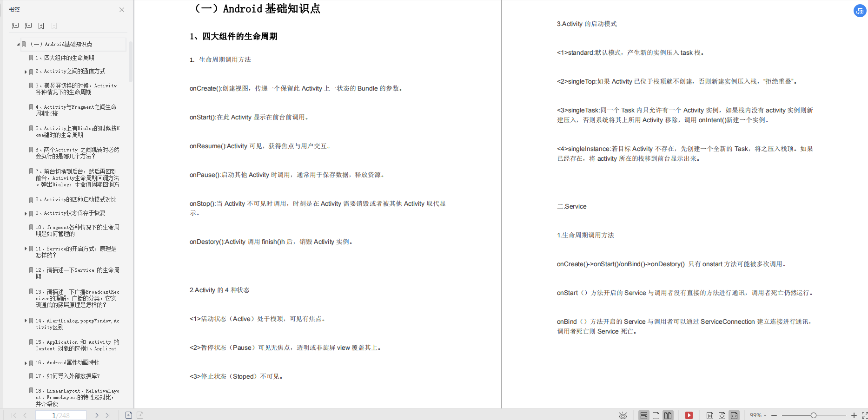Image resolution: width=868 pixels, height=420 pixels.
Task: Collapse the (一) Android基础知识点 bookmark
Action: 18,45
